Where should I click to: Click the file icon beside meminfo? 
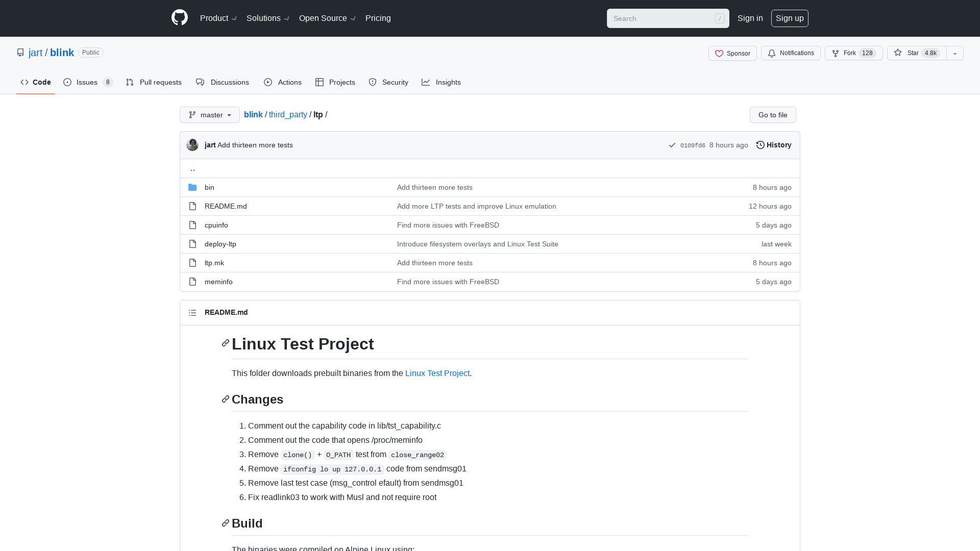tap(192, 282)
